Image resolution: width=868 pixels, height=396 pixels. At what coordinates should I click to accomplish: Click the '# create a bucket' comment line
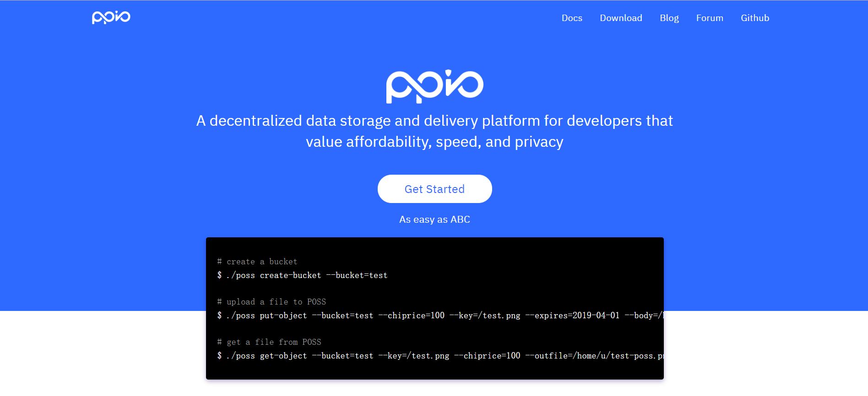click(257, 262)
